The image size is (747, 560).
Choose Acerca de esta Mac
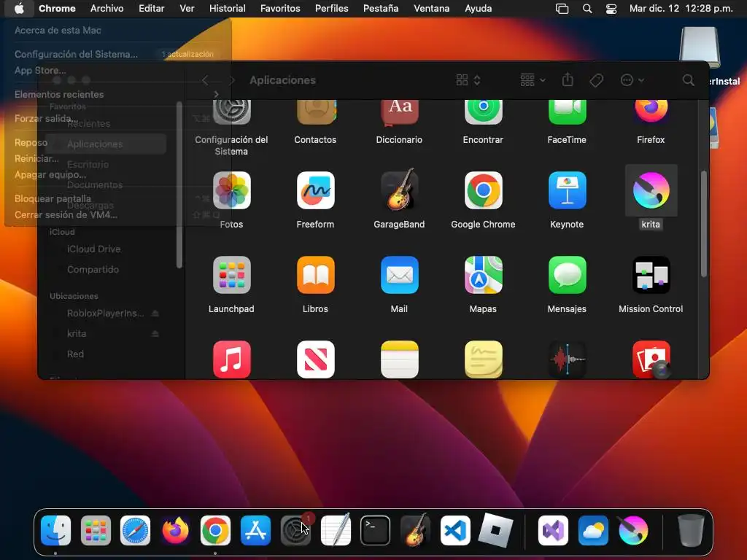tap(58, 30)
